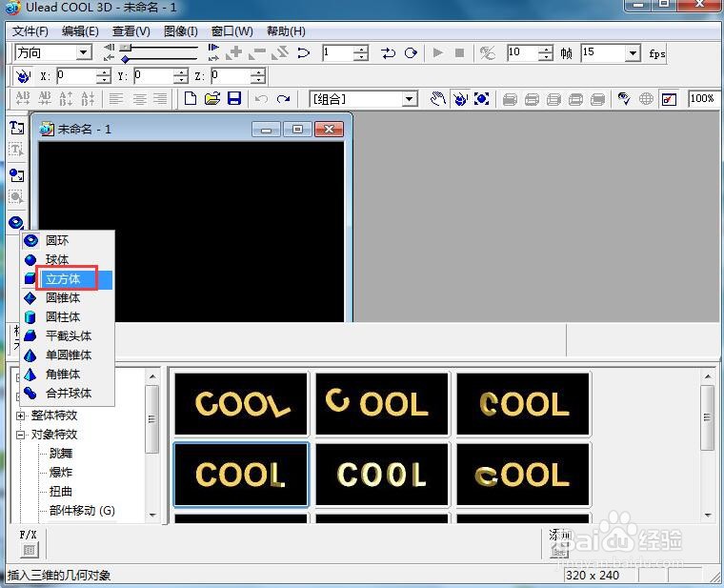Choose 圆柱体 from the shape menu
724x588 pixels.
[68, 316]
